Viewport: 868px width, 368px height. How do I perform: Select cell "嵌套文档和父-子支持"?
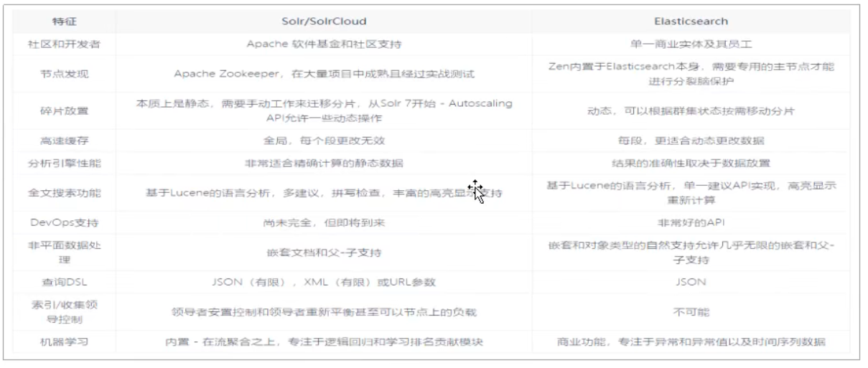pos(325,252)
